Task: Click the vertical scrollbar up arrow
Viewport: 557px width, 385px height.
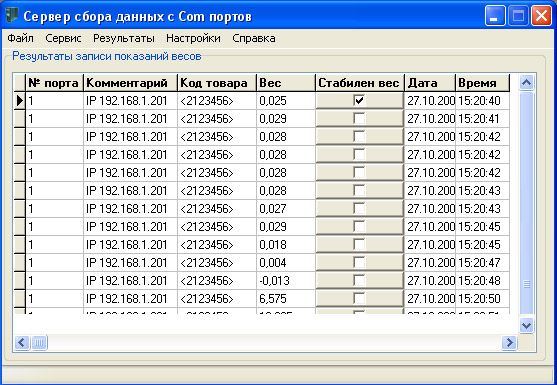Action: click(x=526, y=83)
